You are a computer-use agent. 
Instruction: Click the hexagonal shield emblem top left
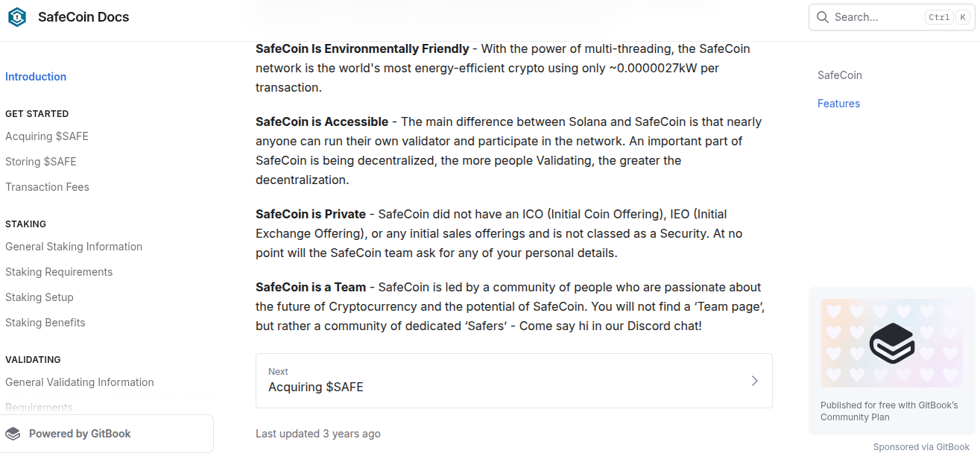pyautogui.click(x=16, y=16)
